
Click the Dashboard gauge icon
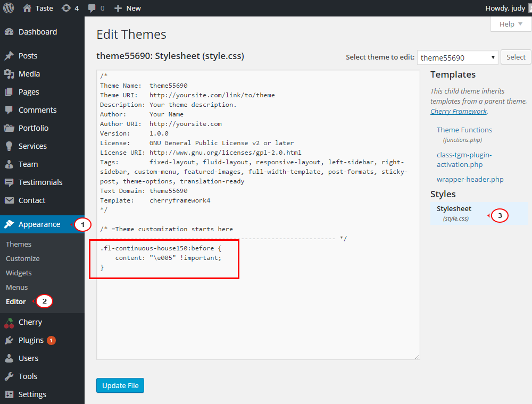(9, 32)
